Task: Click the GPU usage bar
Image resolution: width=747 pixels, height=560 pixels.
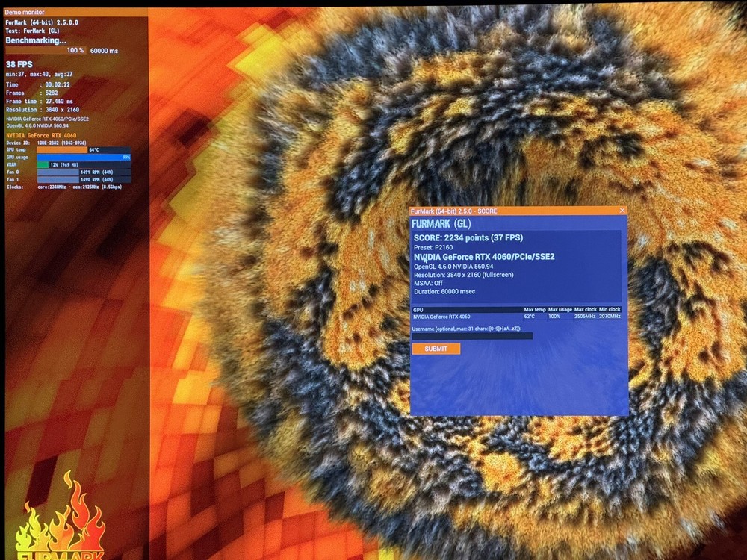Action: coord(84,158)
